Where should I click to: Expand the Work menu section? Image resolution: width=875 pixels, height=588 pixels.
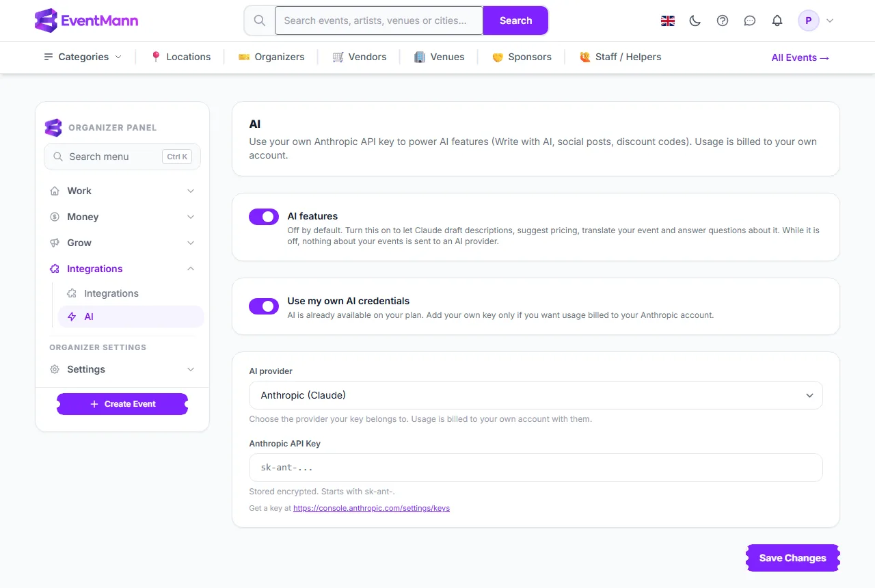[122, 191]
